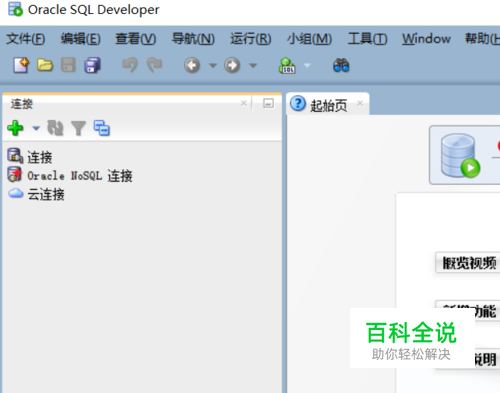
Task: Open a file with the folder icon
Action: tap(45, 65)
